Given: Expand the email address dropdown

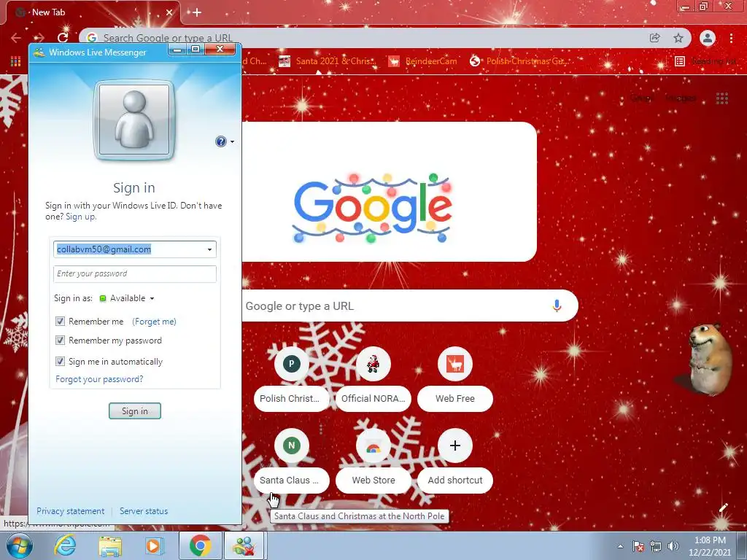Looking at the screenshot, I should tap(209, 249).
